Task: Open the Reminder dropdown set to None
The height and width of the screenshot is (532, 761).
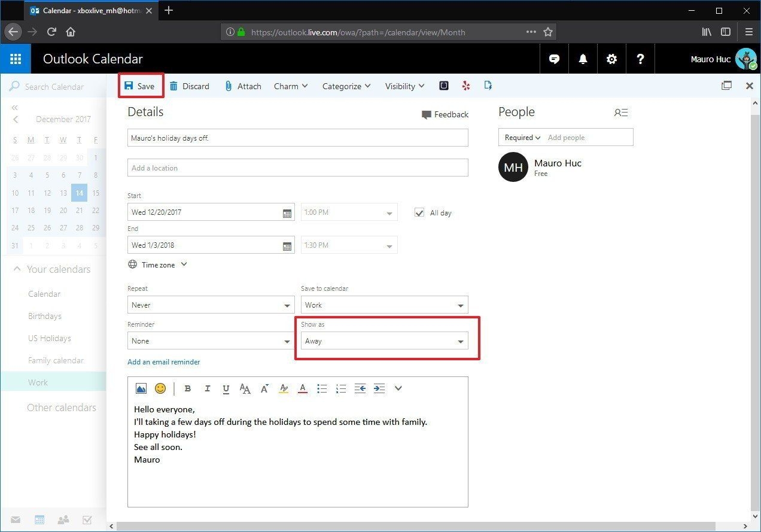Action: click(211, 341)
